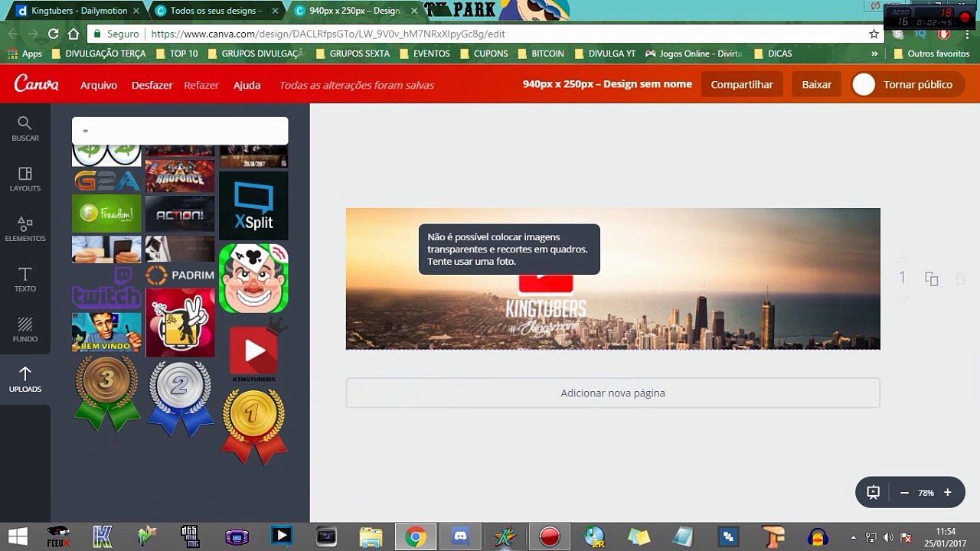Open the Texto panel
The image size is (980, 551).
coord(24,279)
